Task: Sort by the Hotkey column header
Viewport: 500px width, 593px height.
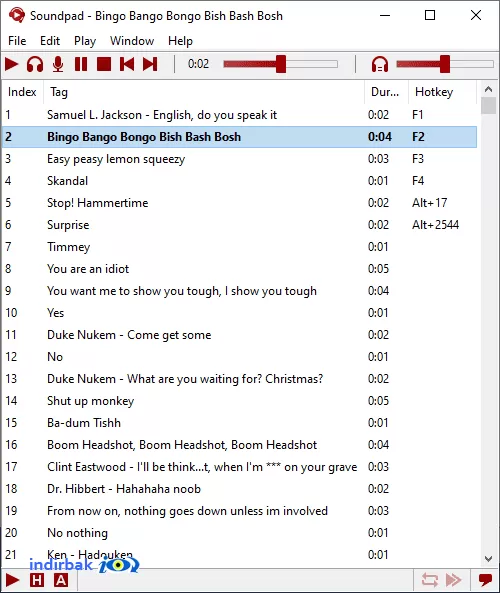Action: (x=442, y=92)
